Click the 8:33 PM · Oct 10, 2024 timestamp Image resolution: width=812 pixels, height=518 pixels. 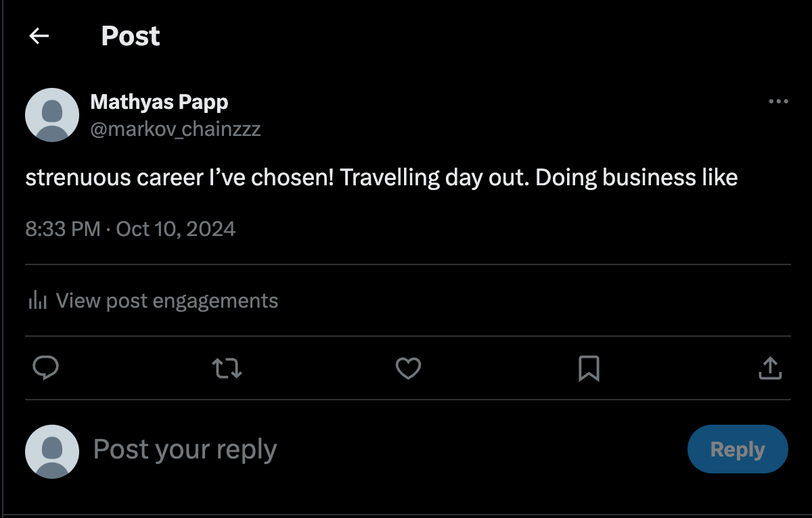pyautogui.click(x=131, y=229)
